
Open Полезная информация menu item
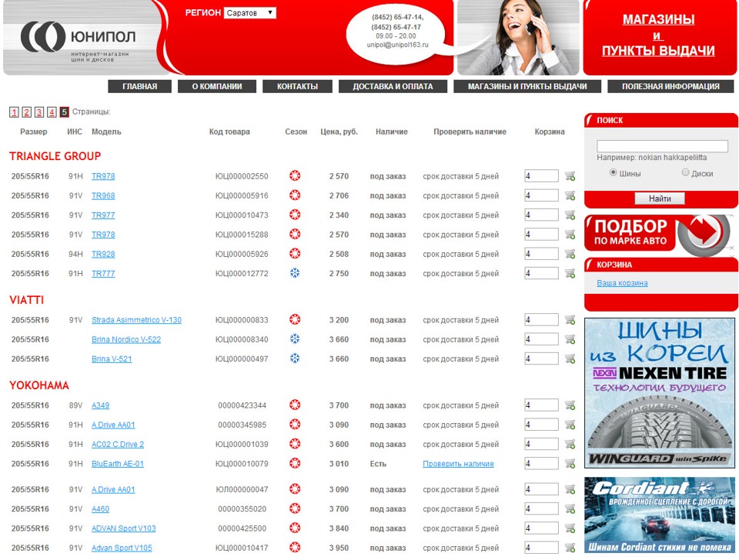pyautogui.click(x=670, y=86)
